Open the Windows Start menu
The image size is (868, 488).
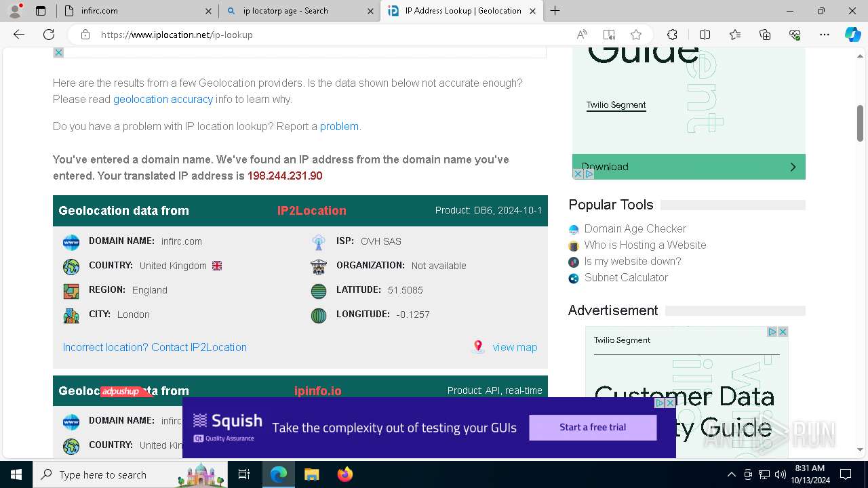(x=16, y=474)
